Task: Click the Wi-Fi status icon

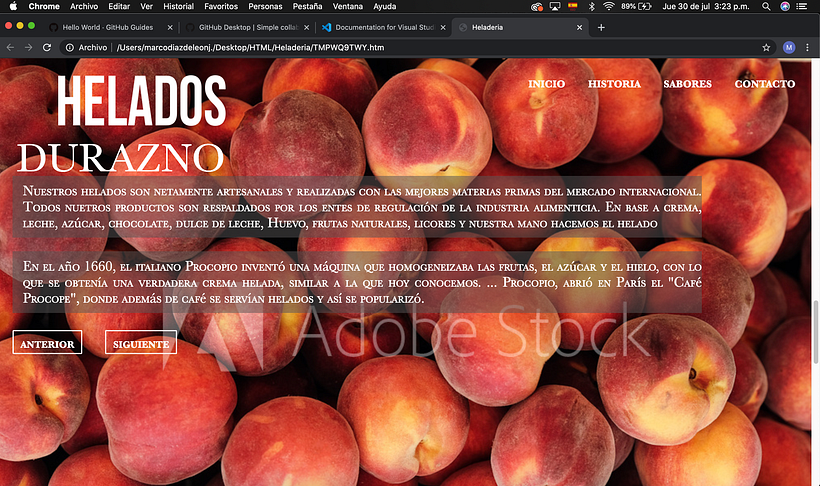Action: coord(608,6)
